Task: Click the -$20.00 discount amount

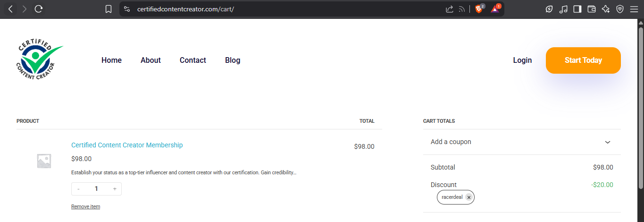Action: coord(602,185)
